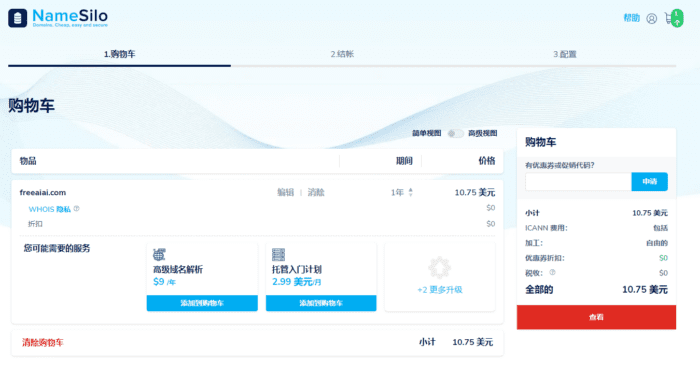
Task: Select the 2.结帐 step tab
Action: click(x=342, y=54)
